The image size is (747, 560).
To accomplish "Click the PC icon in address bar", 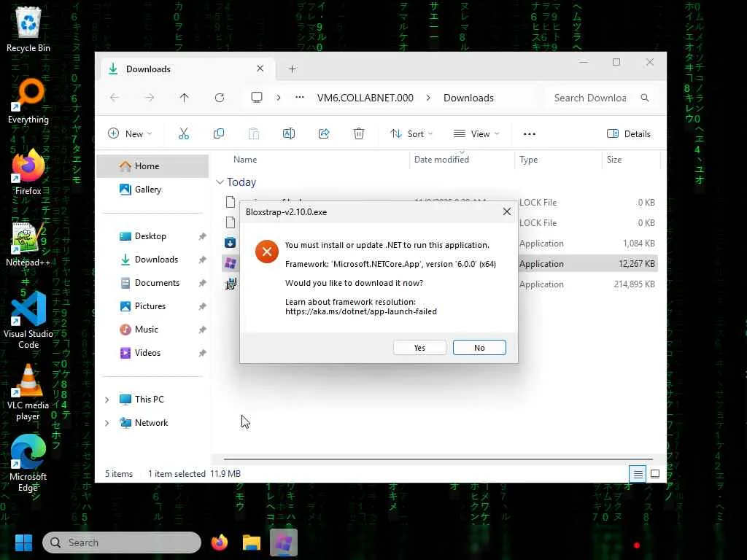I will (257, 98).
